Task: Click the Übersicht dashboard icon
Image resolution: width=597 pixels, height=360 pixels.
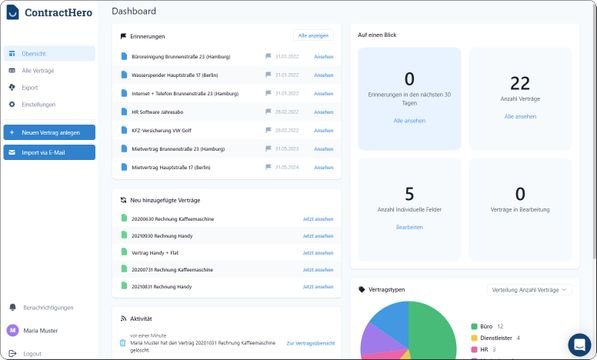Action: click(x=12, y=53)
